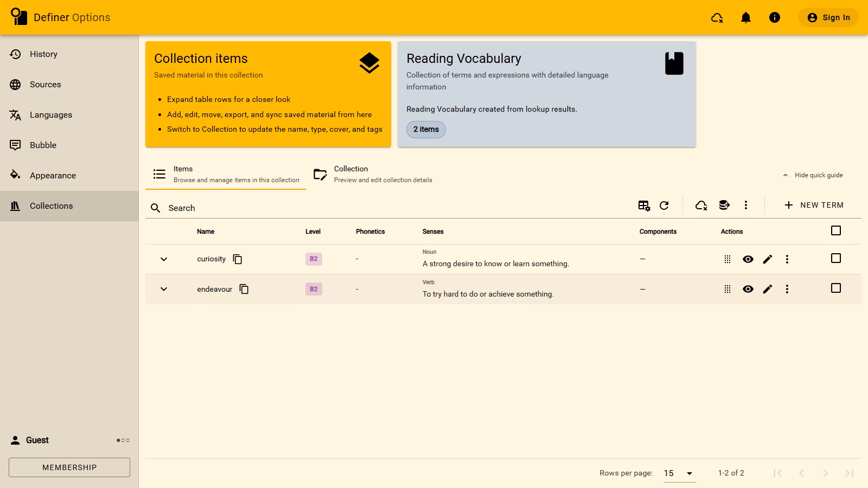Copy the term curiosity
This screenshot has width=868, height=488.
click(238, 259)
